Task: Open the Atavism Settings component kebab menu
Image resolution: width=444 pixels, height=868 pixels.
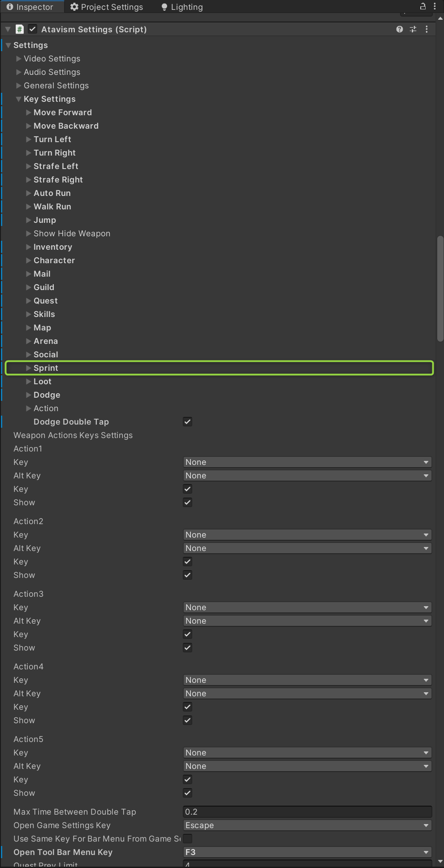Action: click(427, 29)
